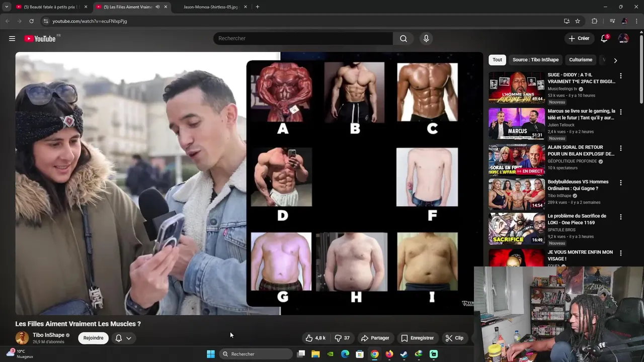Open the Windows Start menu
The height and width of the screenshot is (362, 644).
pos(211,354)
